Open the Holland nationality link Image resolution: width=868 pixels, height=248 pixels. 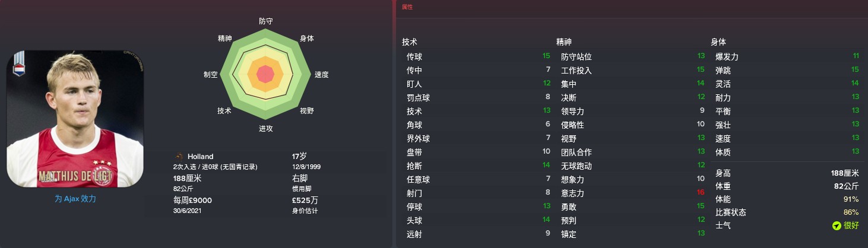(200, 157)
